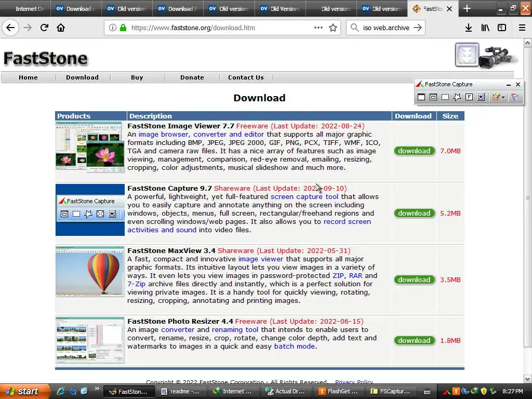Open the Library bookshelf icon

pyautogui.click(x=485, y=28)
